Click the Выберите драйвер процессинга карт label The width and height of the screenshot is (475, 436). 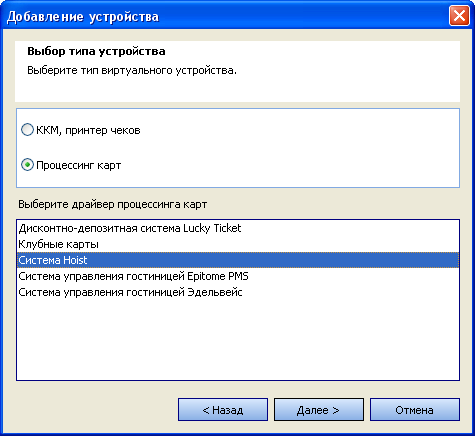click(113, 204)
